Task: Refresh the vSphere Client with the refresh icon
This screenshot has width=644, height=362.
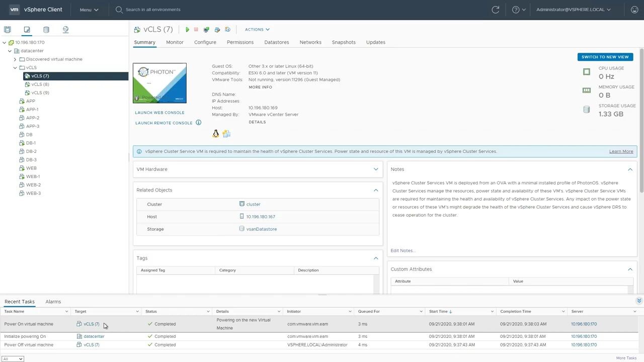Action: pos(495,9)
